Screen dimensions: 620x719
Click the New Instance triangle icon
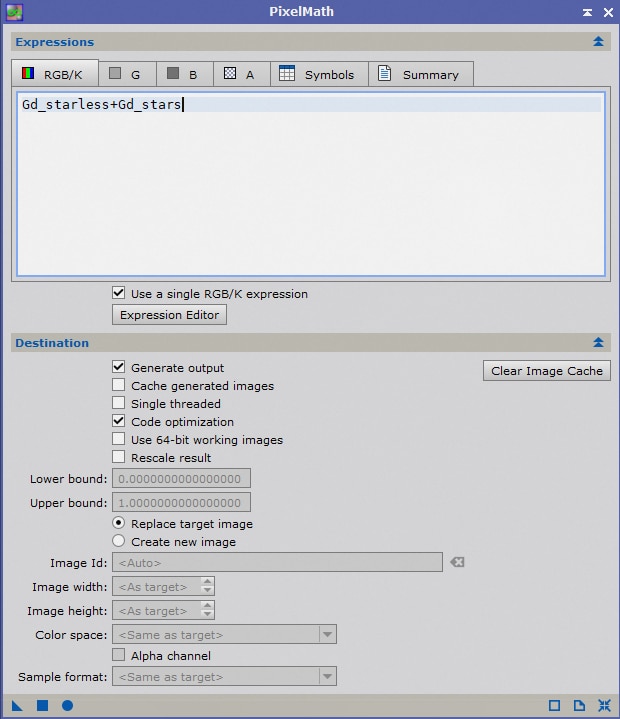point(17,705)
